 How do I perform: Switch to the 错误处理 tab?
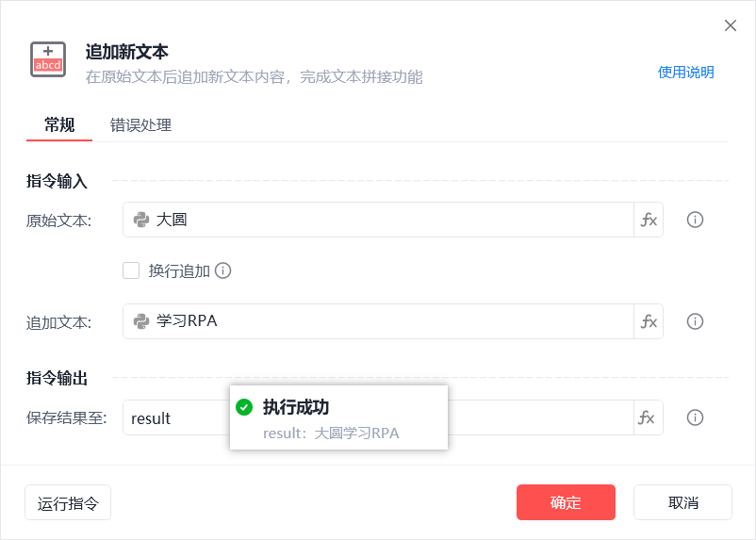click(140, 125)
